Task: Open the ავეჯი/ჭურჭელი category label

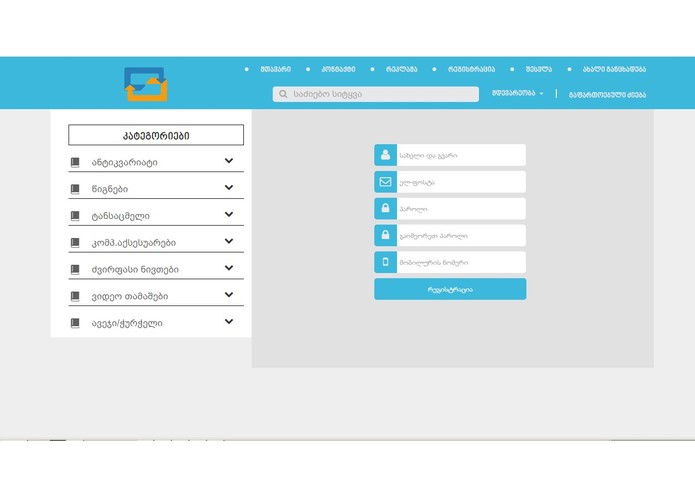Action: (127, 323)
